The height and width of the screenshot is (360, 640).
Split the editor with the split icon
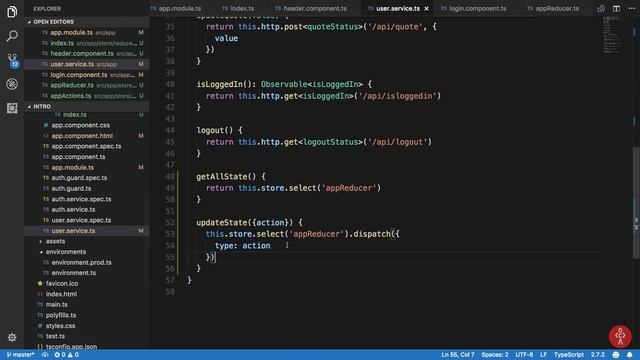click(616, 9)
